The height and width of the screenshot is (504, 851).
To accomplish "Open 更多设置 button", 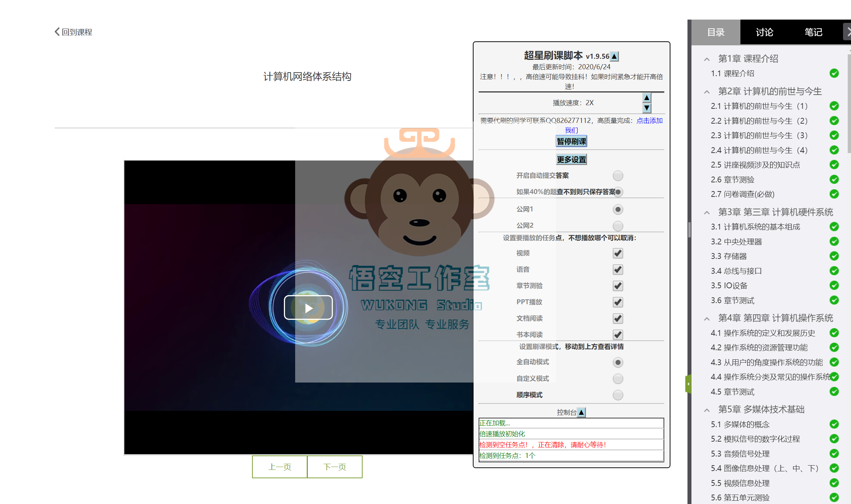I will point(571,160).
